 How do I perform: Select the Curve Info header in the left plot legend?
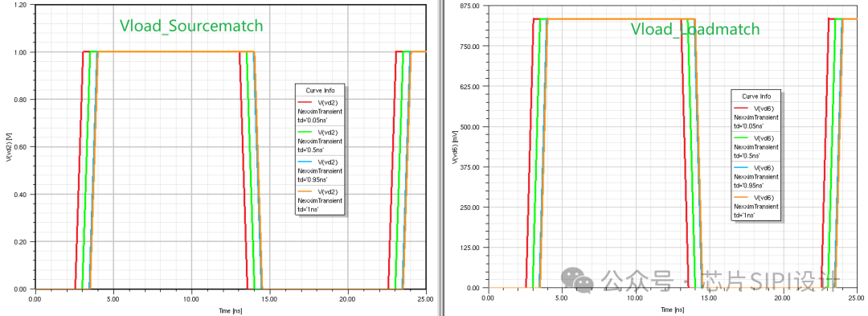coord(320,90)
